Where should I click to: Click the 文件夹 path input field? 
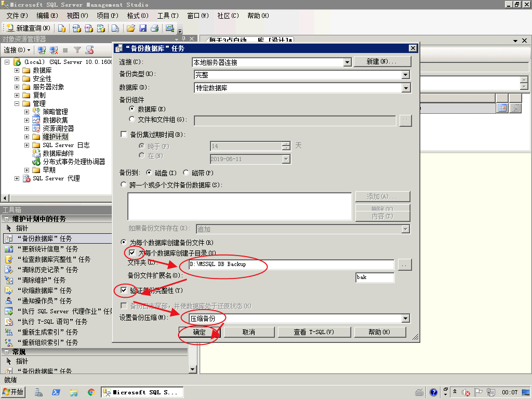click(x=291, y=264)
